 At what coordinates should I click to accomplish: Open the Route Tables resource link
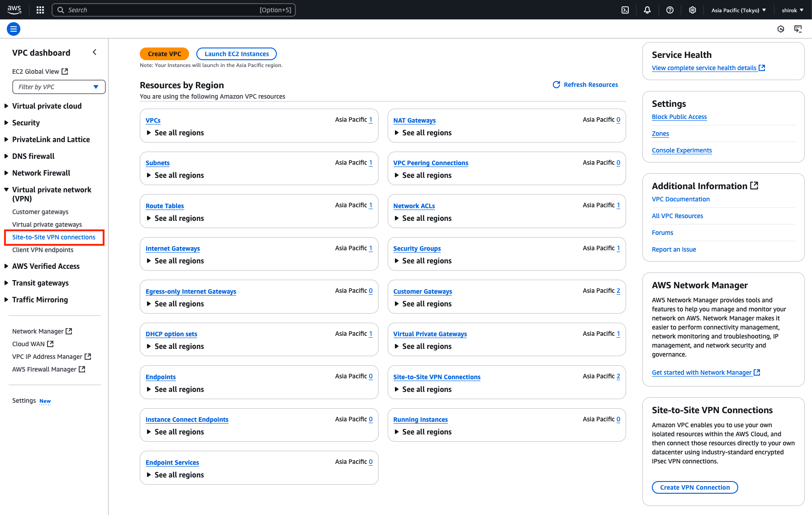[x=165, y=206]
